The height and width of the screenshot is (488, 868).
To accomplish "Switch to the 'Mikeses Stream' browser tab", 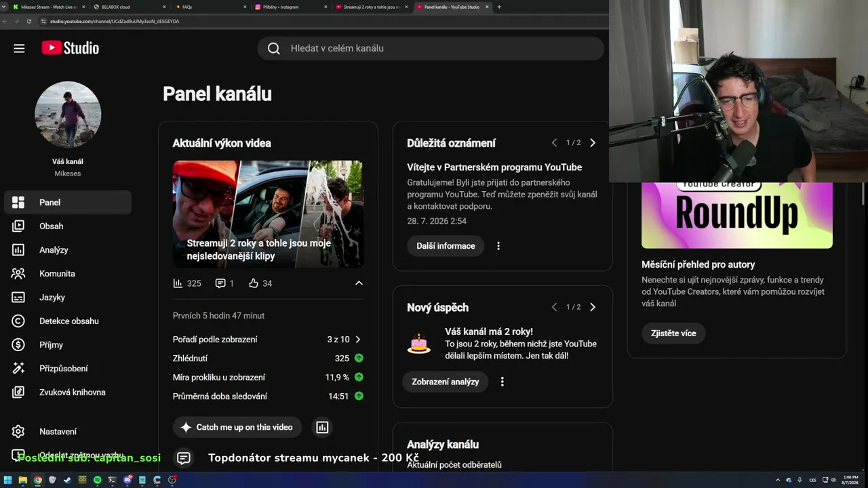I will [x=49, y=7].
